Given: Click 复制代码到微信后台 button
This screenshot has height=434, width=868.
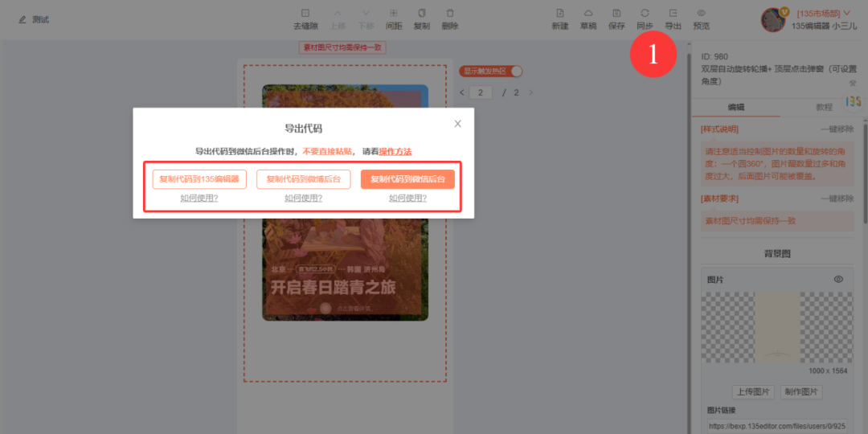Looking at the screenshot, I should coord(407,179).
